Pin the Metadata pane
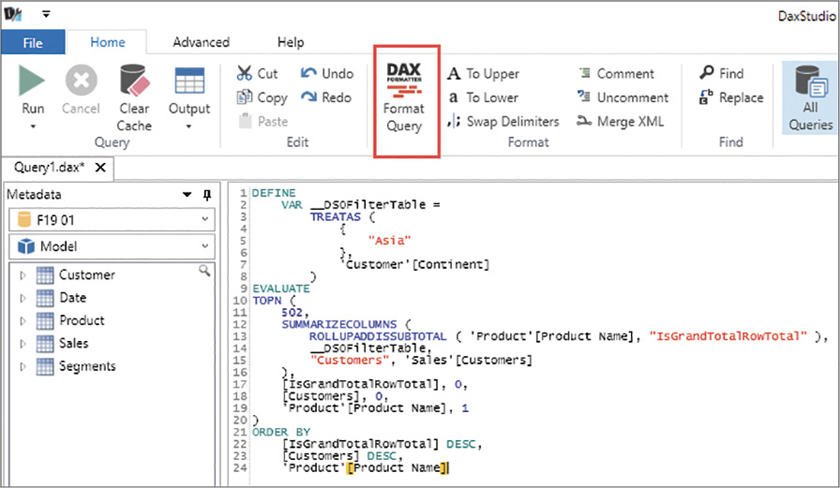840x488 pixels. point(207,194)
